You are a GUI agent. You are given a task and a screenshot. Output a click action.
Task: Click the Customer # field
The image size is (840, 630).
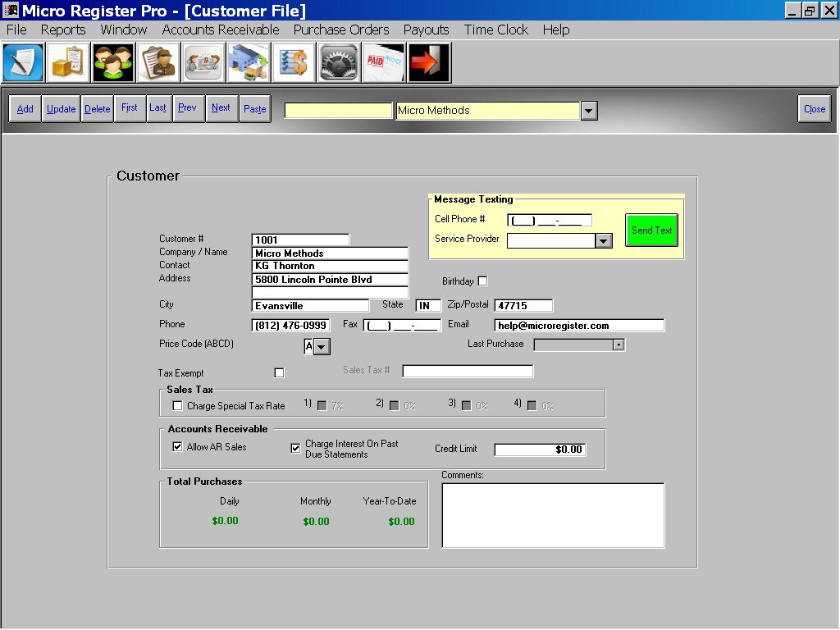coord(300,240)
